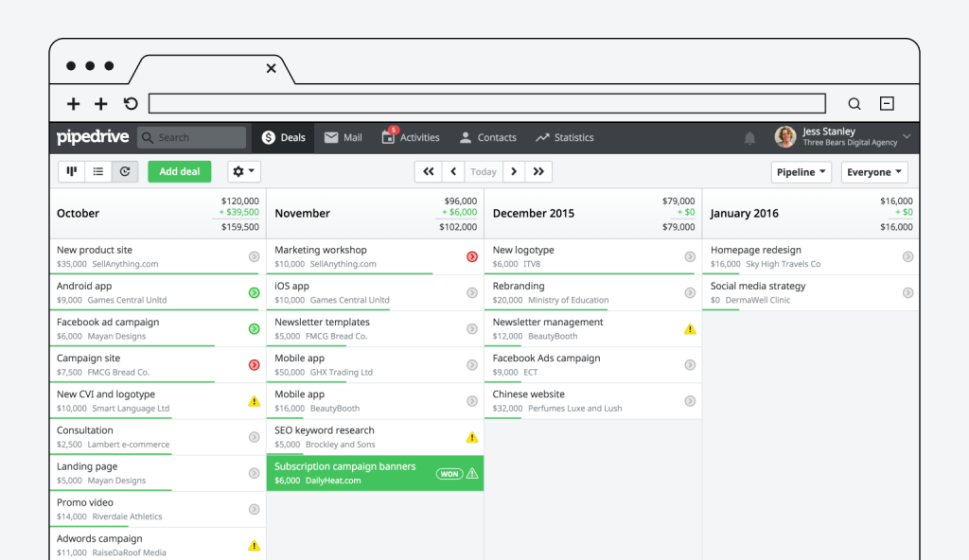
Task: Click the Add deal button
Action: pyautogui.click(x=179, y=171)
